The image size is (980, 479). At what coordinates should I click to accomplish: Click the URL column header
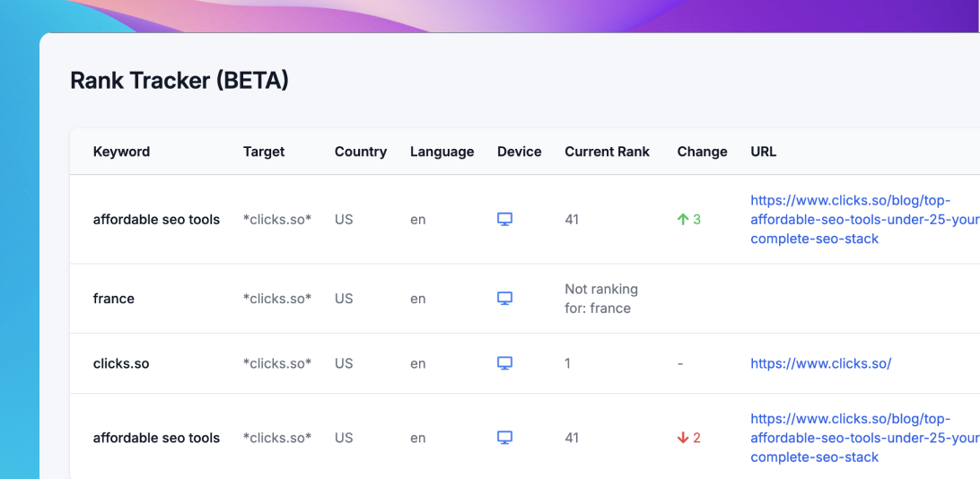point(764,152)
